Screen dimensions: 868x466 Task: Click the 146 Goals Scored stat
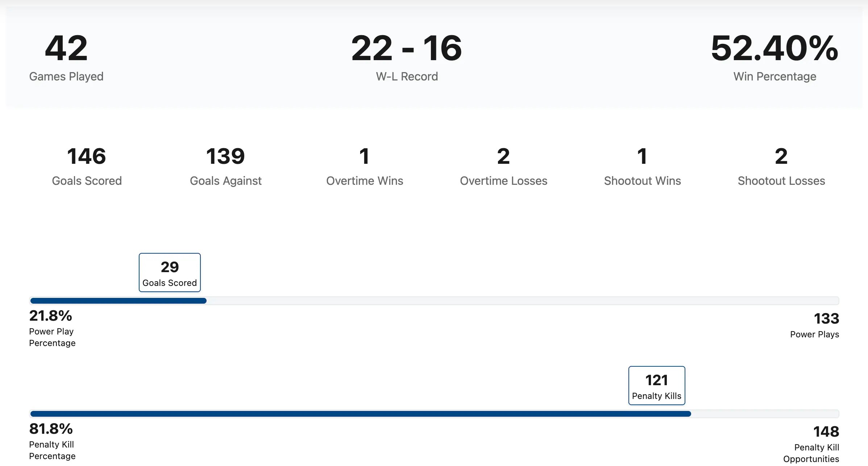(x=87, y=157)
